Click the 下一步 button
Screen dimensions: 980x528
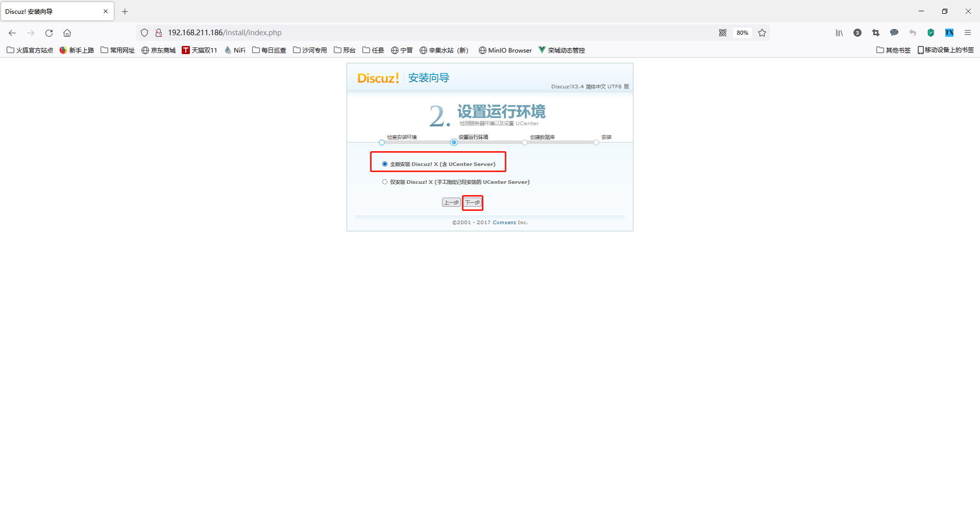pyautogui.click(x=473, y=203)
